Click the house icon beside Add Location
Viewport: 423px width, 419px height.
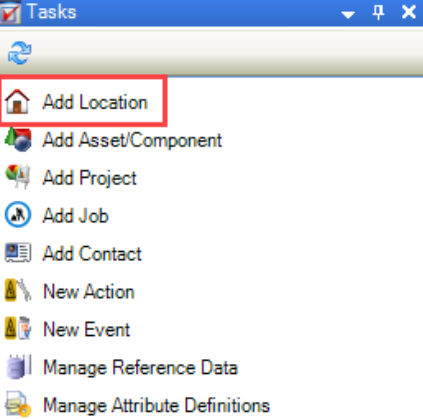click(x=17, y=101)
